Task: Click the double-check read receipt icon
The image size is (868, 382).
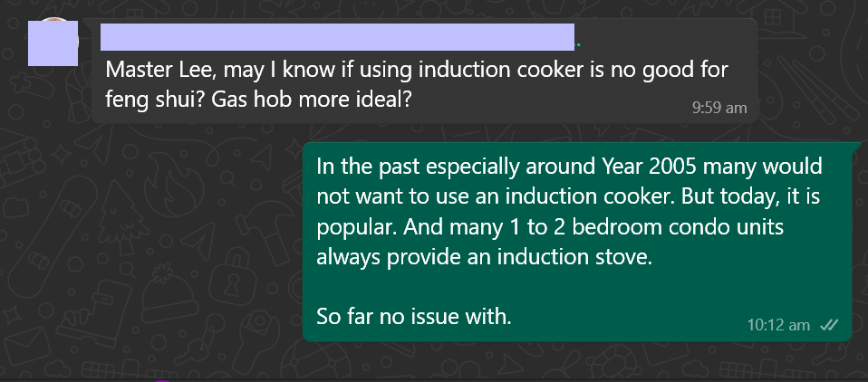Action: click(x=828, y=325)
